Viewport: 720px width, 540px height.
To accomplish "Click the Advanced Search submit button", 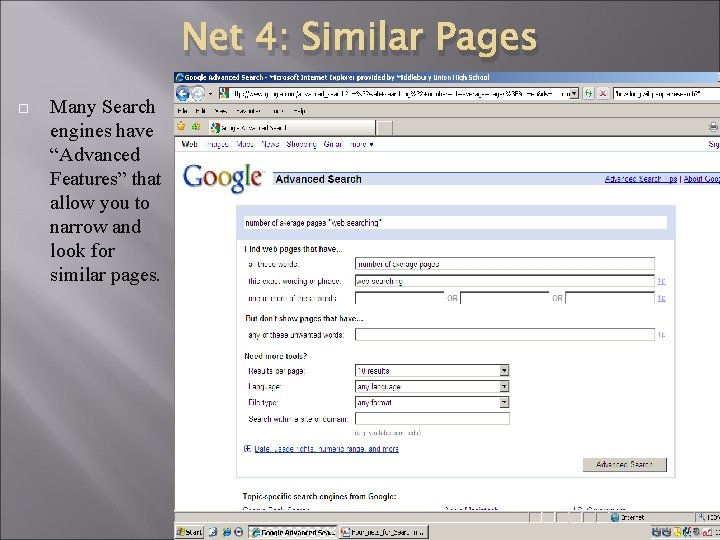I will 624,465.
